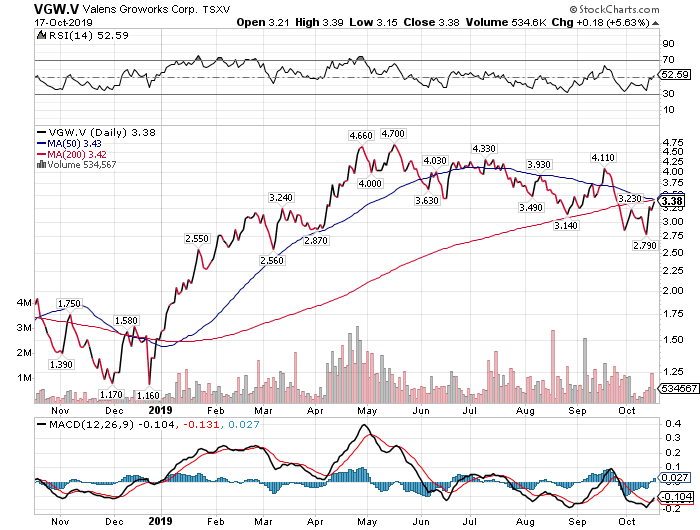The image size is (700, 530).
Task: Click the 0.027 histogram tag on MACD axis
Action: (675, 477)
